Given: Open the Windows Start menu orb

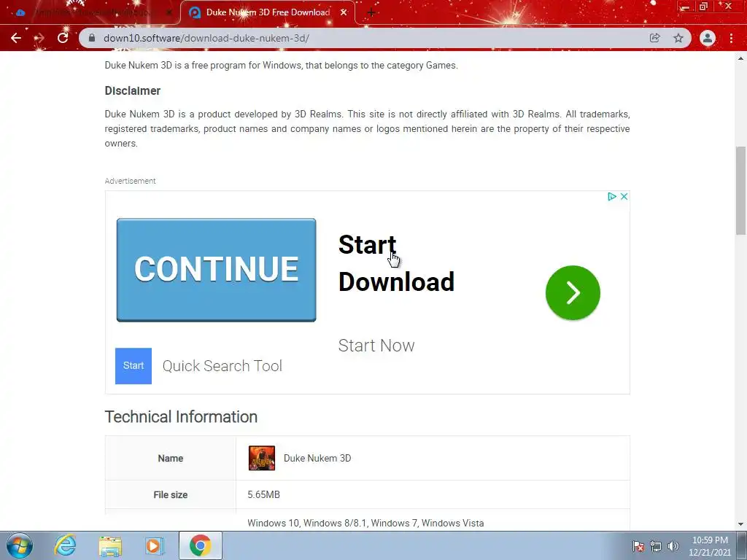Looking at the screenshot, I should (20, 545).
